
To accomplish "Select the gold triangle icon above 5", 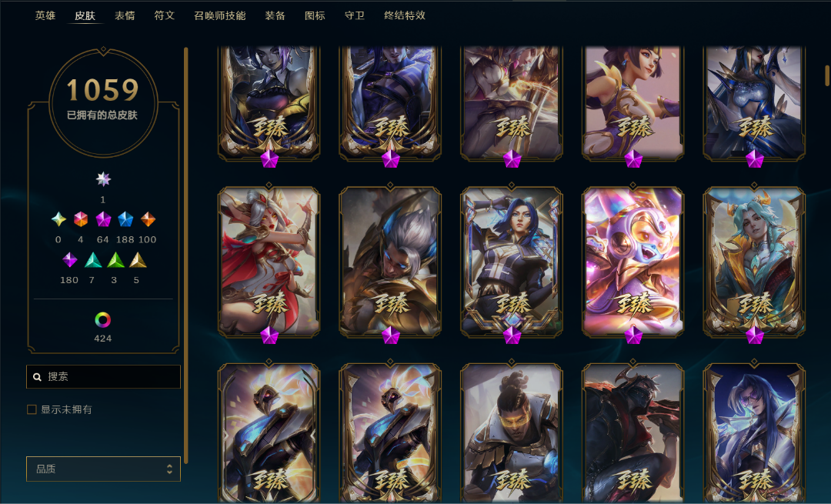I will coord(138,259).
